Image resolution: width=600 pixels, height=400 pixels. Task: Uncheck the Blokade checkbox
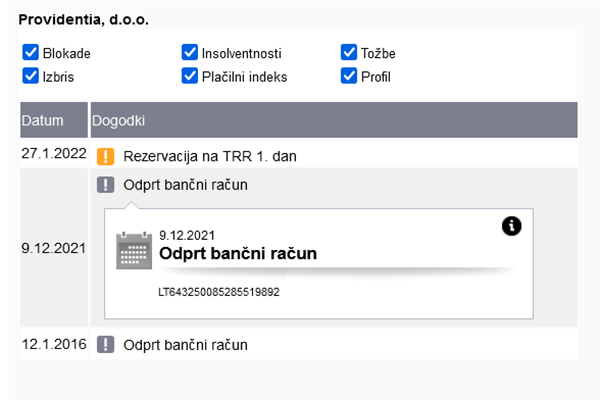30,53
